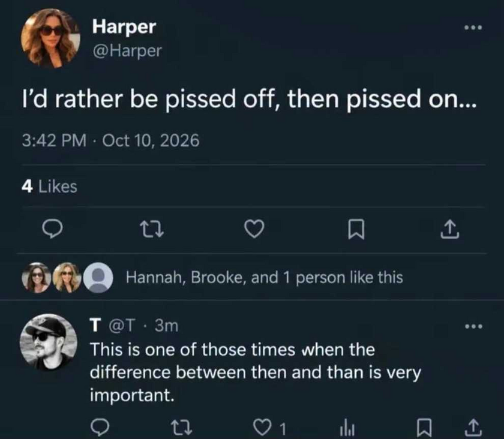Open the @T handle on reply
504x439 pixels.
click(123, 326)
